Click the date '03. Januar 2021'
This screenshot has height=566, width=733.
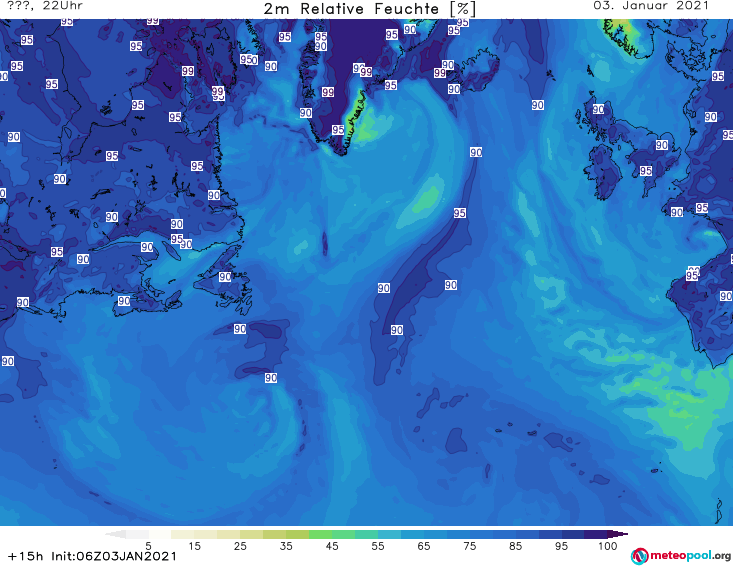click(x=651, y=6)
